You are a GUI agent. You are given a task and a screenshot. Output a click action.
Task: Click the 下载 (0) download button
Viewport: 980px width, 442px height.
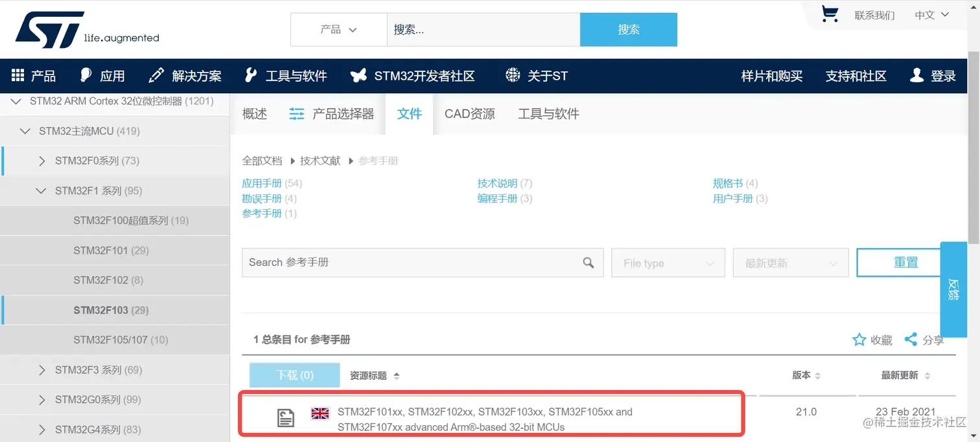coord(295,375)
